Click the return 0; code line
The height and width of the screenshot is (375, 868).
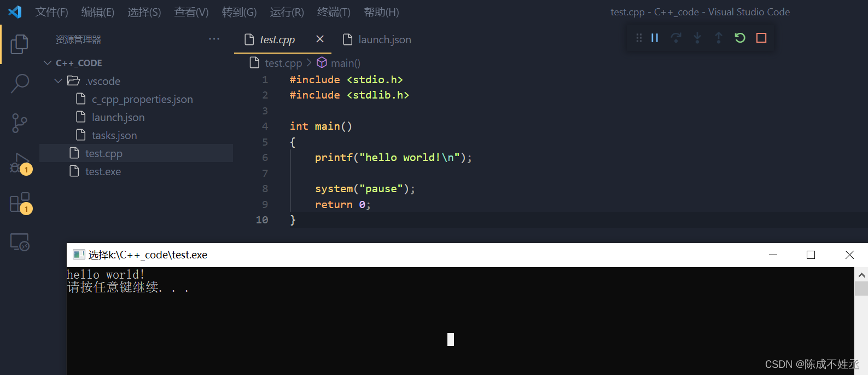343,205
